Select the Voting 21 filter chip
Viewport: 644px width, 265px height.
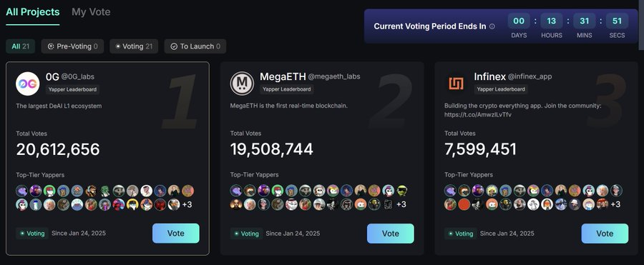(134, 46)
